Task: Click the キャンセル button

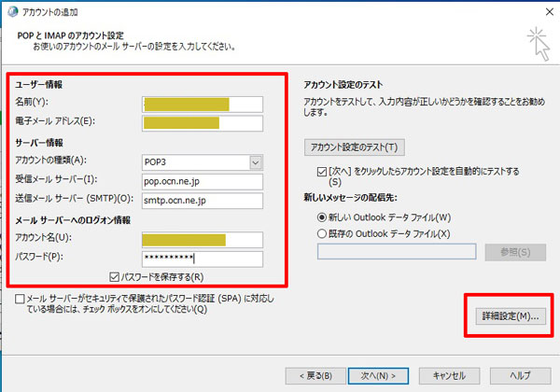Action: [x=449, y=376]
